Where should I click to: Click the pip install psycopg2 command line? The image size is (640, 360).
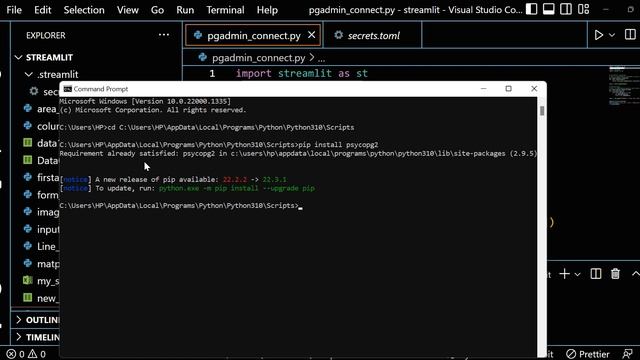(219, 145)
